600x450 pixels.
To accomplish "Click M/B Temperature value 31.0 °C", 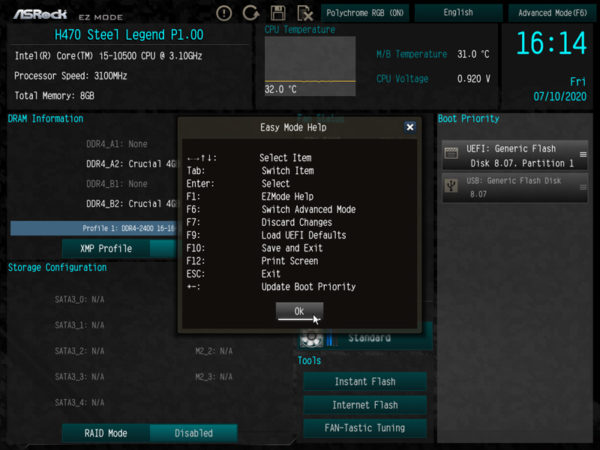I will (x=473, y=54).
